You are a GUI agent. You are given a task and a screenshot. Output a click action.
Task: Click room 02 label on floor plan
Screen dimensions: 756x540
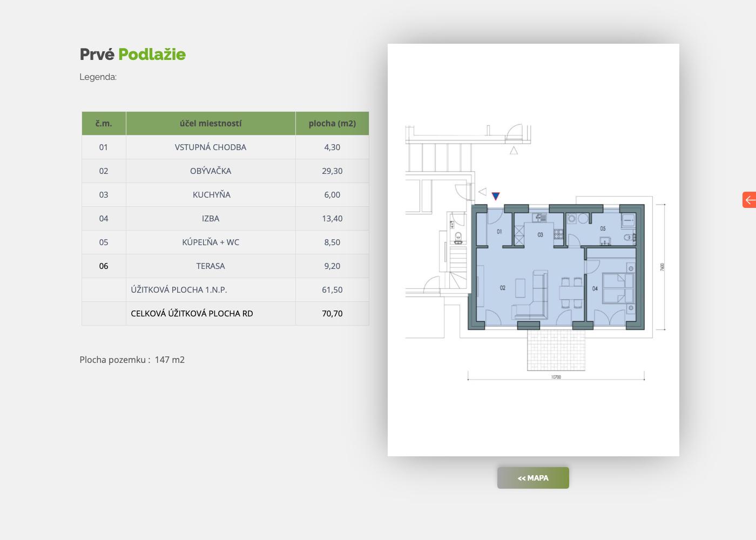(x=503, y=288)
